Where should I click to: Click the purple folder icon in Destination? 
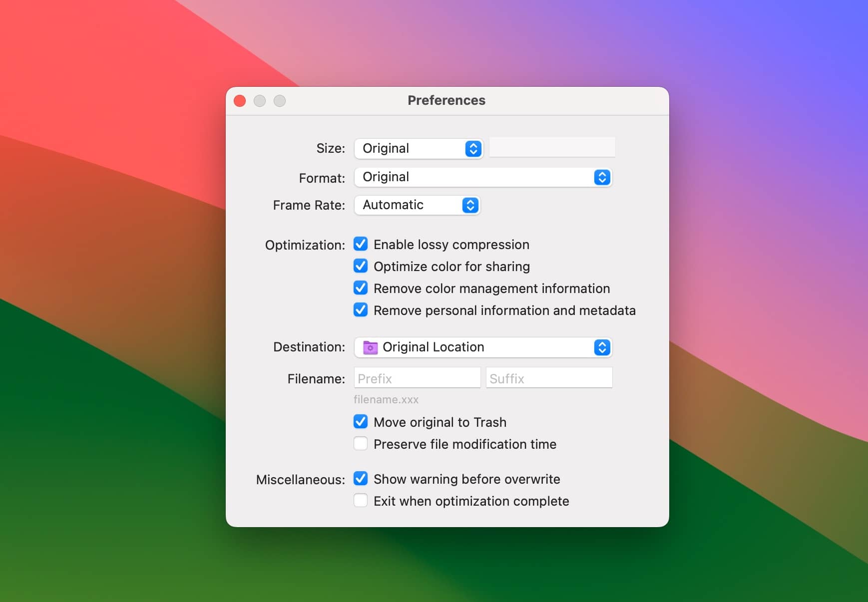tap(370, 347)
